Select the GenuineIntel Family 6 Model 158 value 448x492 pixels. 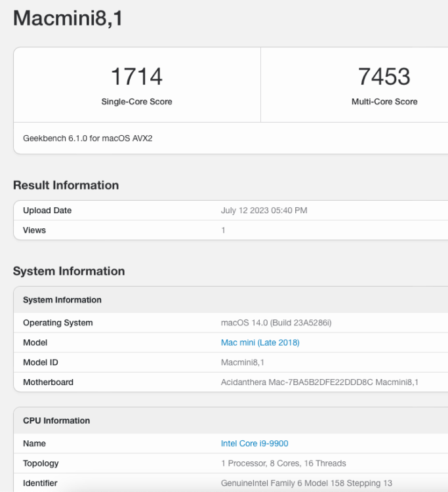tap(306, 483)
